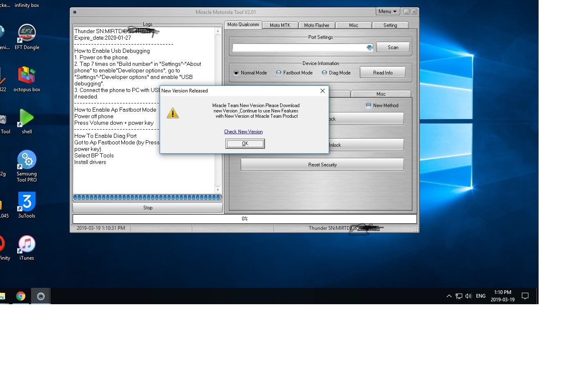Show hidden tray icons chevron
The height and width of the screenshot is (368, 588).
coord(449,296)
